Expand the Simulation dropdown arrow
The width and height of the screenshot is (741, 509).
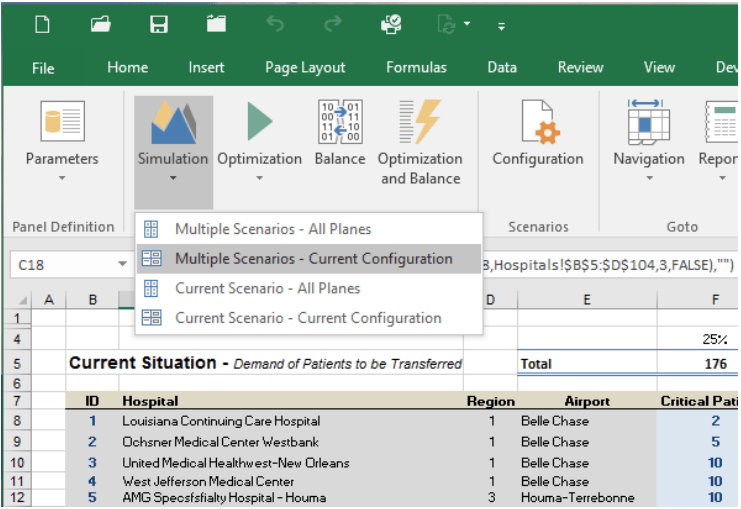click(173, 179)
